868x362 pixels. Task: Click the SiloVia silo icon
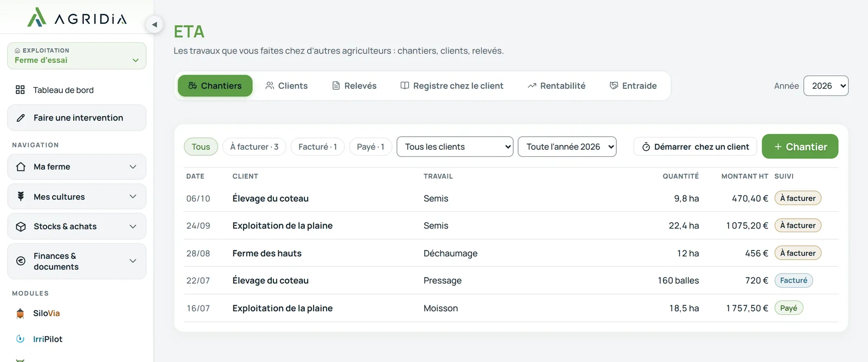[20, 313]
